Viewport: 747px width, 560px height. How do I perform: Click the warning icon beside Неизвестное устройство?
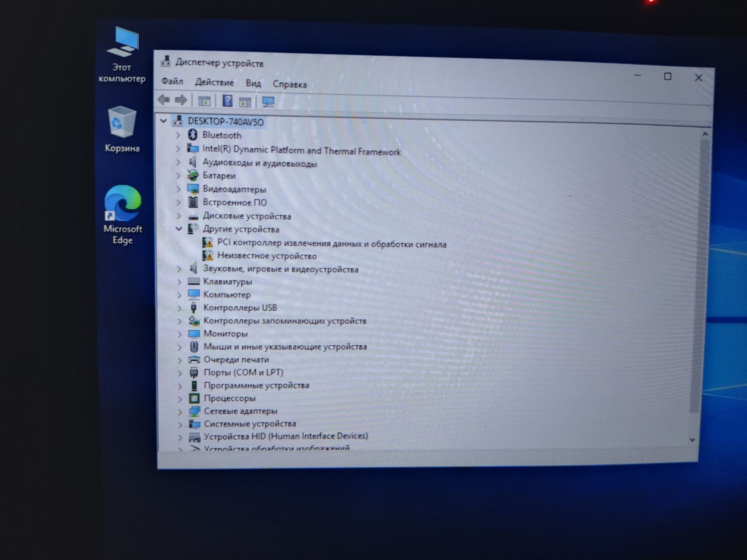[x=207, y=256]
